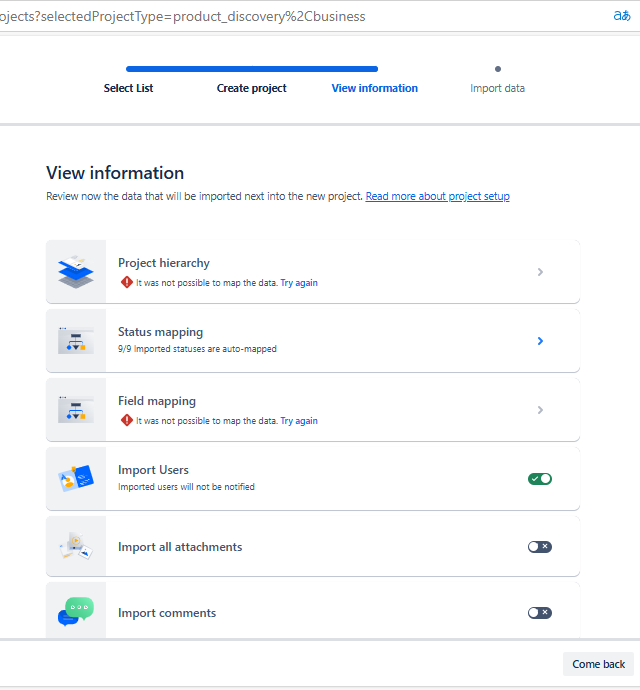Enable the Import all attachments toggle
640x690 pixels.
(x=540, y=547)
